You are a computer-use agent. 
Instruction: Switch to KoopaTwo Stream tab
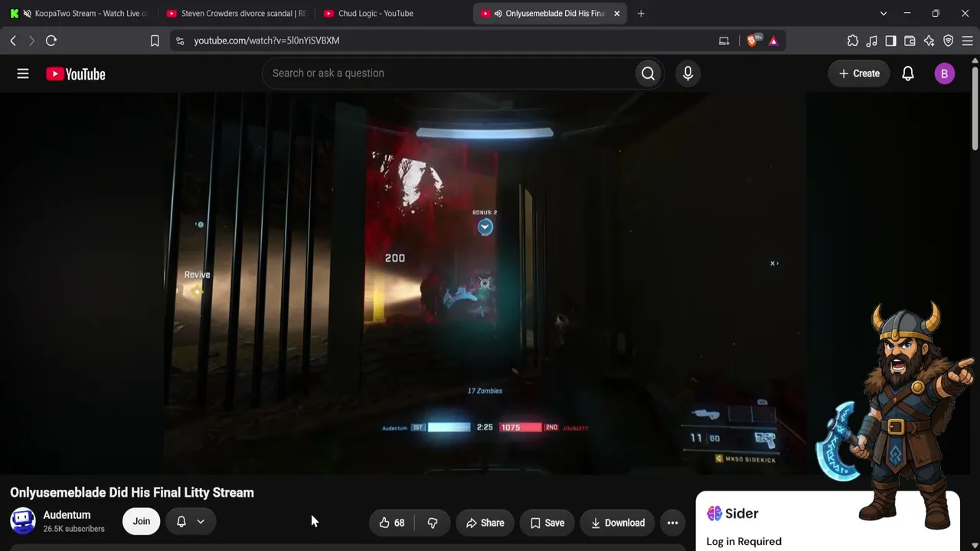(78, 13)
